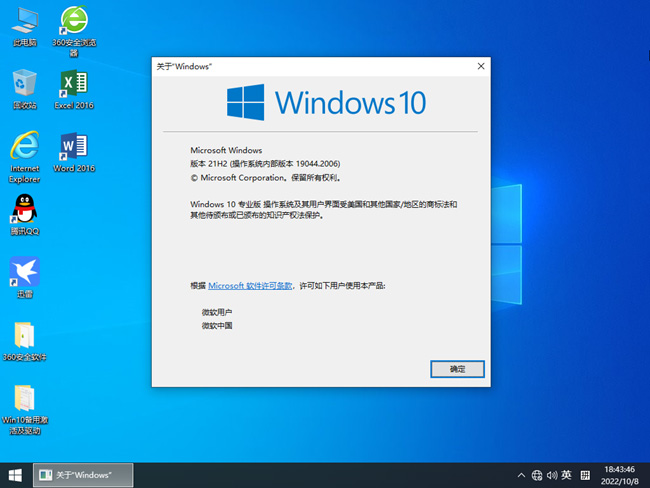The image size is (650, 488).
Task: Click the 确定 button in the dialog
Action: [x=457, y=369]
